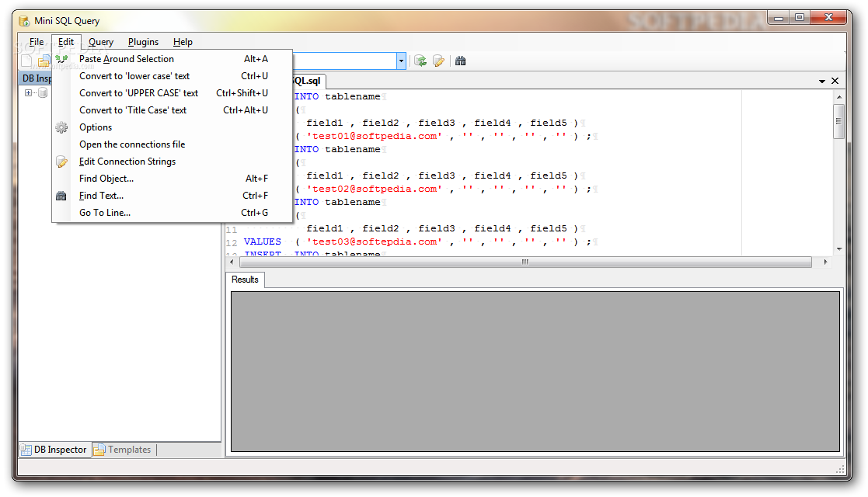The height and width of the screenshot is (497, 868).
Task: Maximize the Mini SQL Query window
Action: pos(800,18)
